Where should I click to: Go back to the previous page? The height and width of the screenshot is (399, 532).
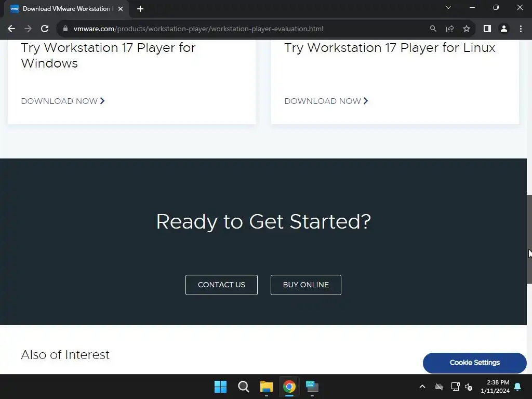(11, 29)
